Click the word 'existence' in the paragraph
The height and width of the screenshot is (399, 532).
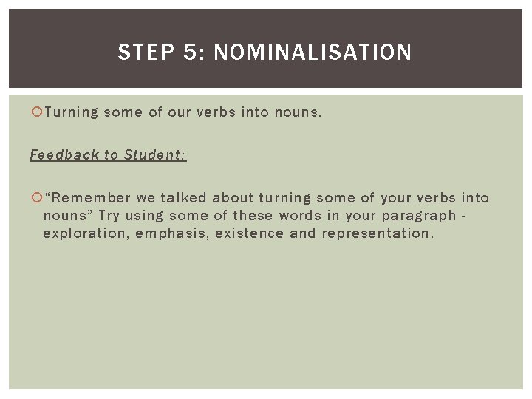[x=250, y=233]
